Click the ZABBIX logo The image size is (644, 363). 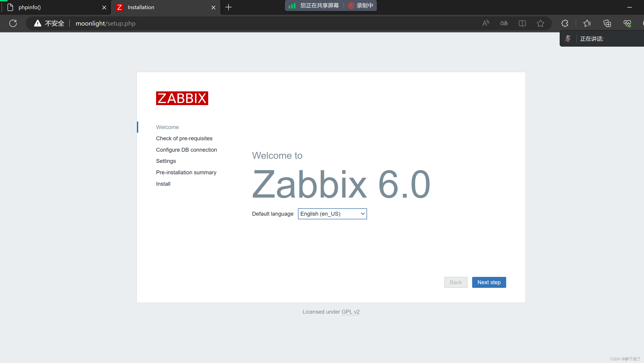click(x=182, y=98)
